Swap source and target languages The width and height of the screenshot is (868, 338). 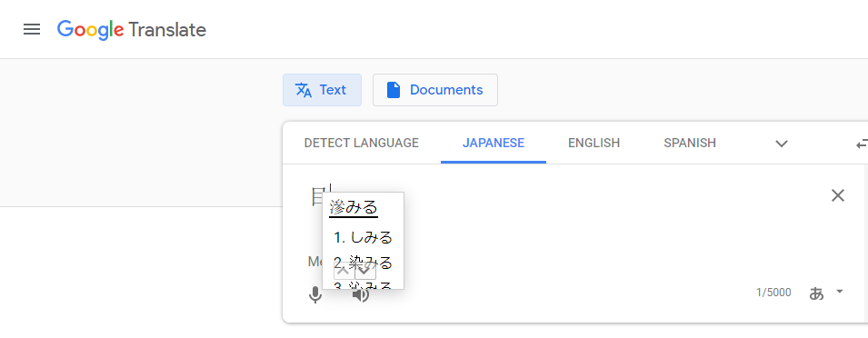coord(862,144)
